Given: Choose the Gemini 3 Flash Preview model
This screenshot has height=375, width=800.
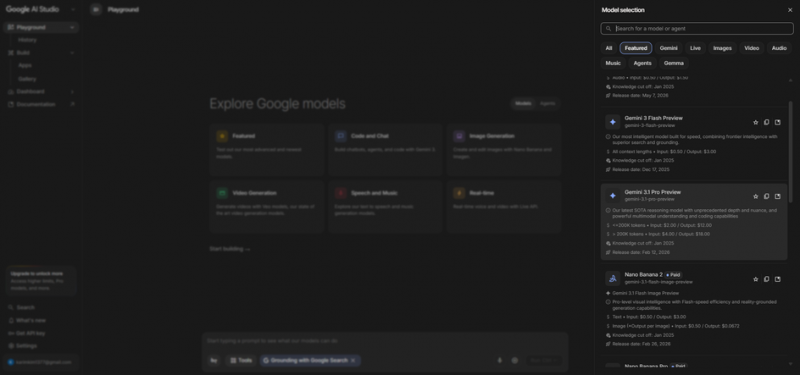Looking at the screenshot, I should pos(694,143).
